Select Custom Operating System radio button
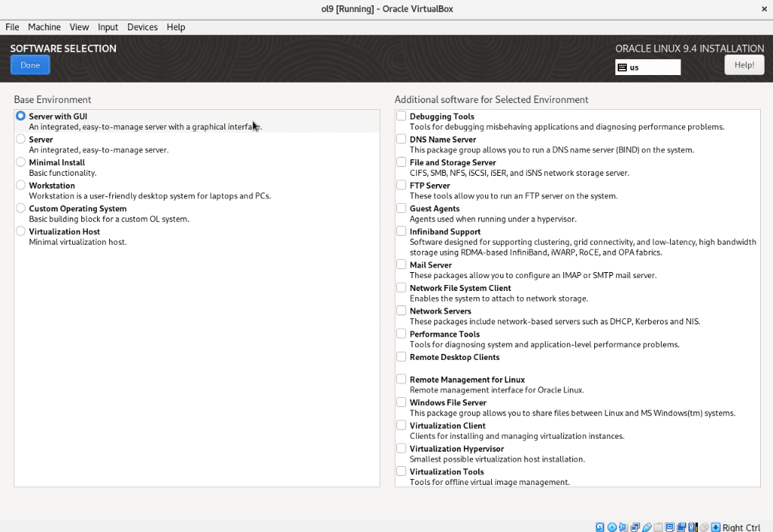773x532 pixels. pyautogui.click(x=20, y=208)
